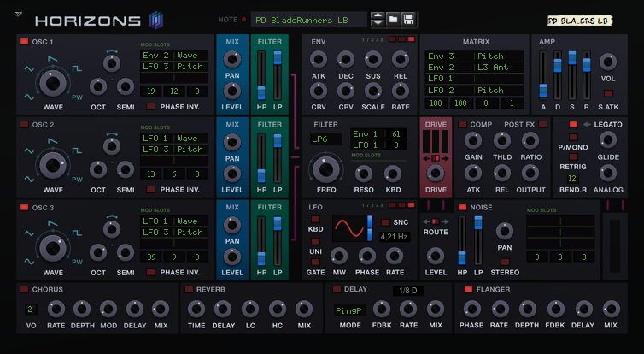Viewport: 644px width, 354px height.
Task: Click the Drive direction arrows selector
Action: point(436,158)
